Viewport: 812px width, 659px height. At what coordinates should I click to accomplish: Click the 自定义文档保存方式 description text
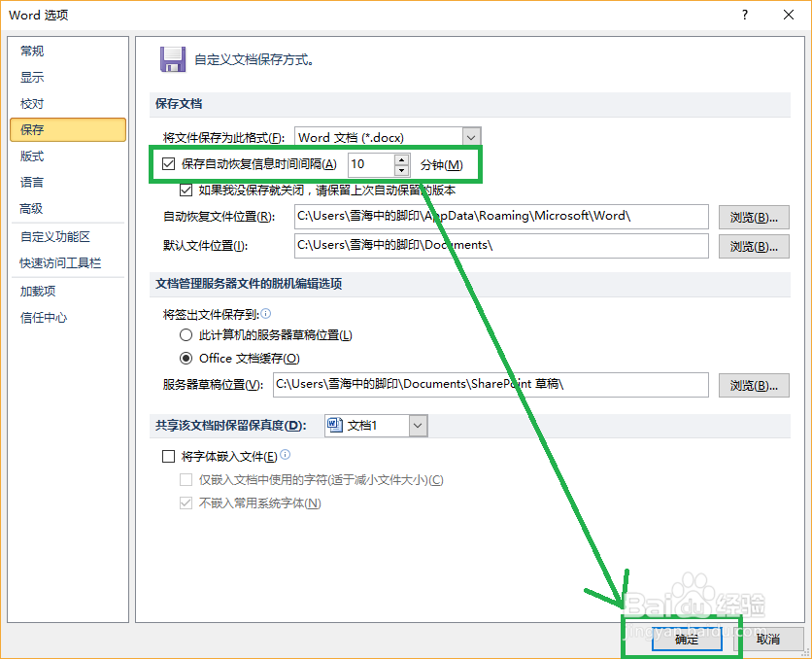pyautogui.click(x=254, y=59)
